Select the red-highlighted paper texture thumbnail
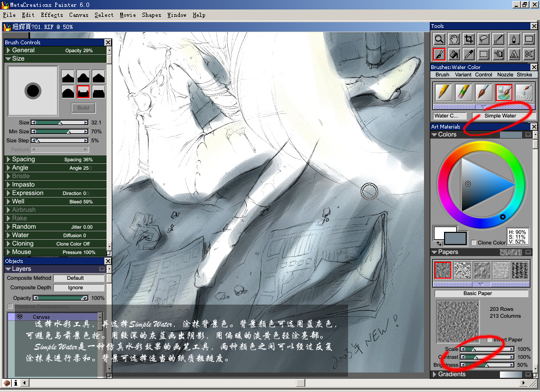Viewport: 540px width, 392px height. click(x=442, y=270)
